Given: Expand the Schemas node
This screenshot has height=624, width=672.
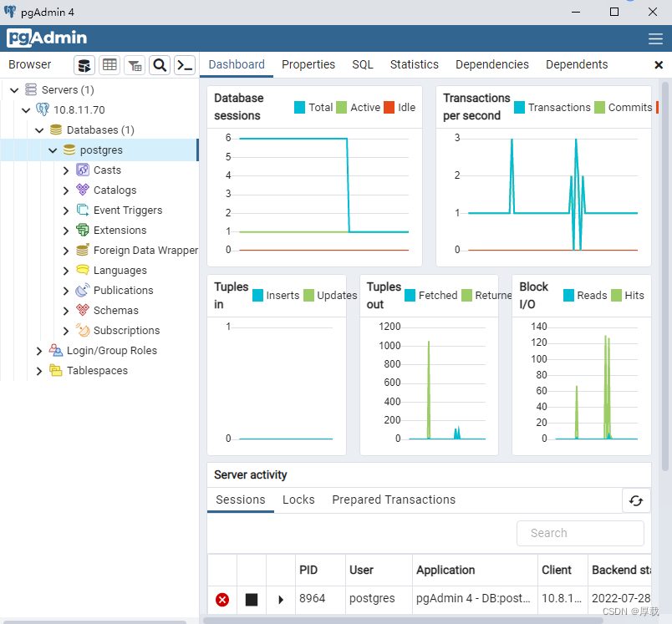Looking at the screenshot, I should 65,311.
